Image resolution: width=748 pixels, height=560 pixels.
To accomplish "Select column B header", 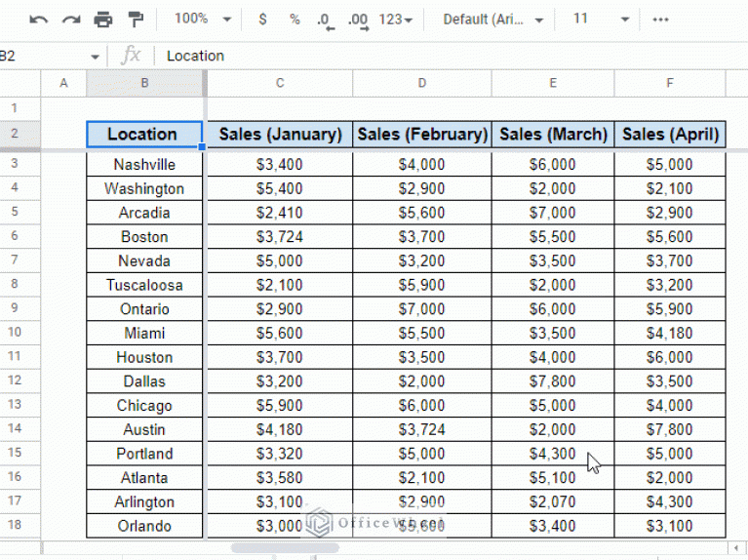I will (x=144, y=83).
